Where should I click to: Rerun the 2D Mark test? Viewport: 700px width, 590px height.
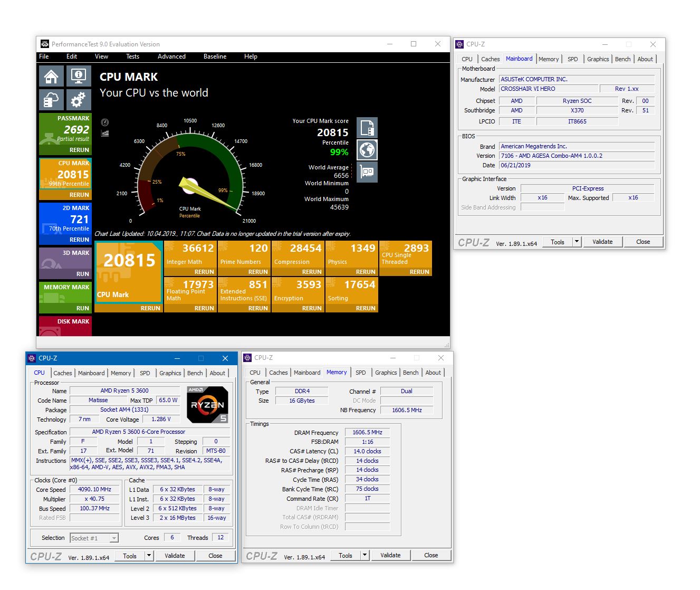pyautogui.click(x=79, y=240)
